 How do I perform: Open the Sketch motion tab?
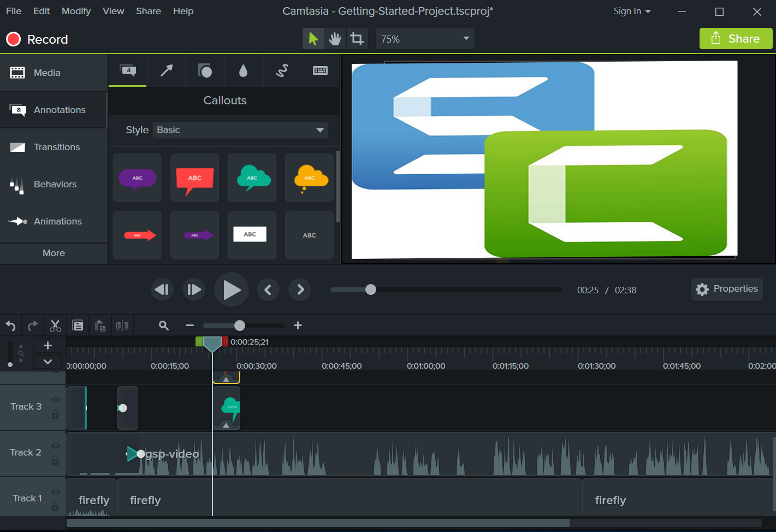coord(282,70)
